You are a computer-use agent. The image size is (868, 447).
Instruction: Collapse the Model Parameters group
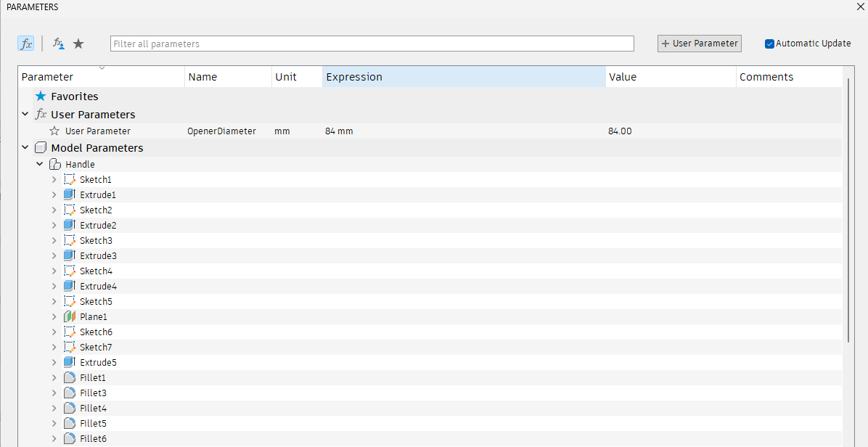pyautogui.click(x=25, y=148)
